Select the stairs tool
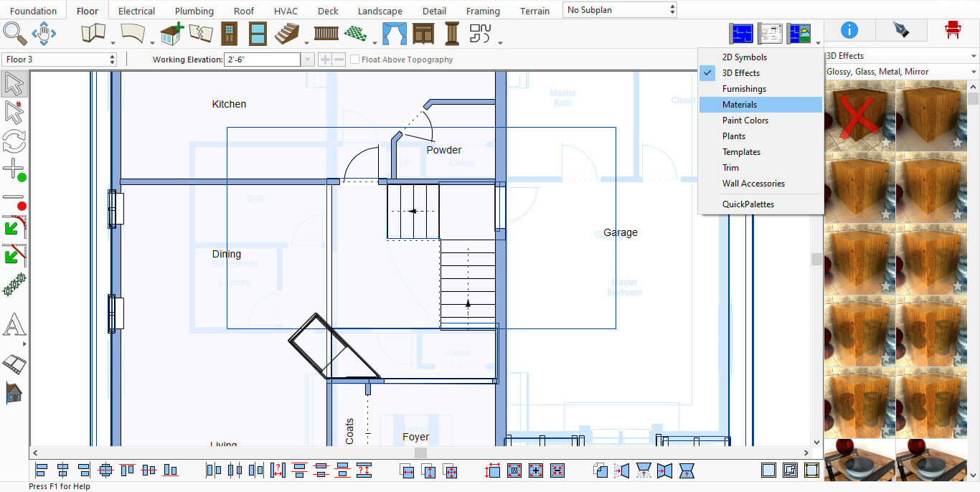The image size is (980, 492). click(288, 33)
